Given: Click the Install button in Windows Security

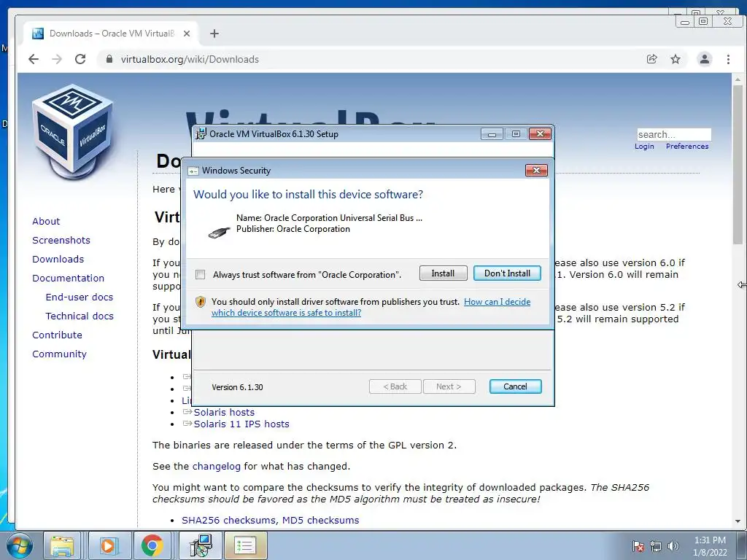Looking at the screenshot, I should point(443,273).
